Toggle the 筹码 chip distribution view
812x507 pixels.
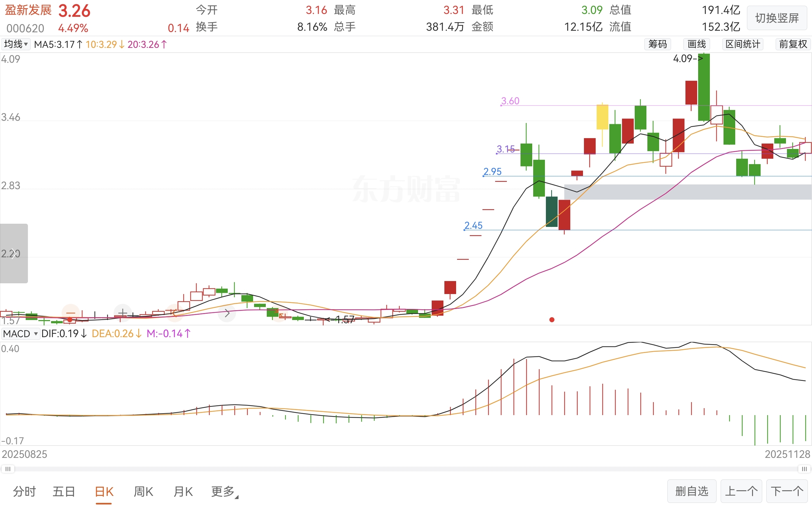[657, 44]
